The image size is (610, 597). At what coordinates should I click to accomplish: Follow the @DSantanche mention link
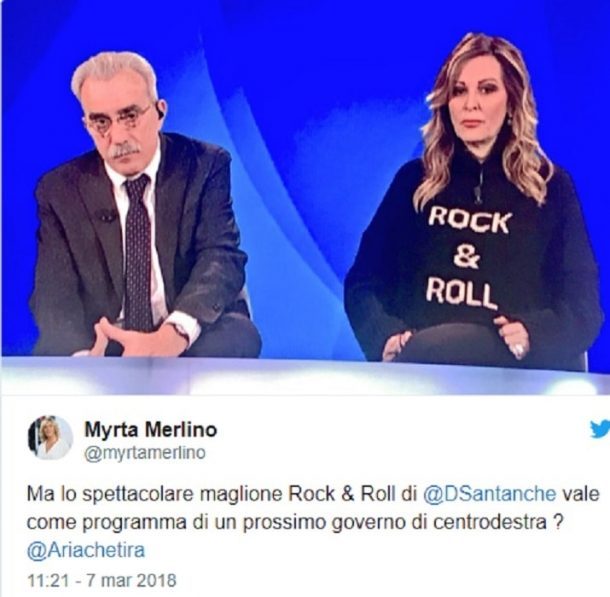[489, 494]
